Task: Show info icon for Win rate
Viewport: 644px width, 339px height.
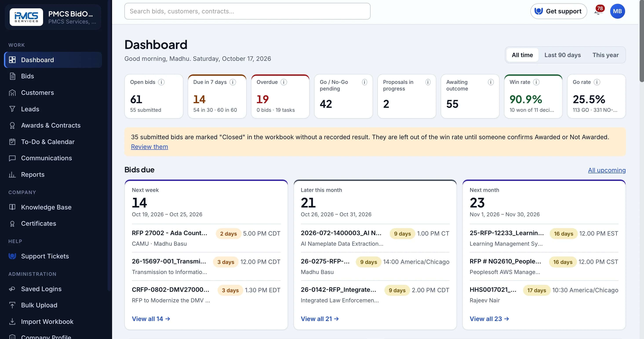Action: tap(536, 82)
